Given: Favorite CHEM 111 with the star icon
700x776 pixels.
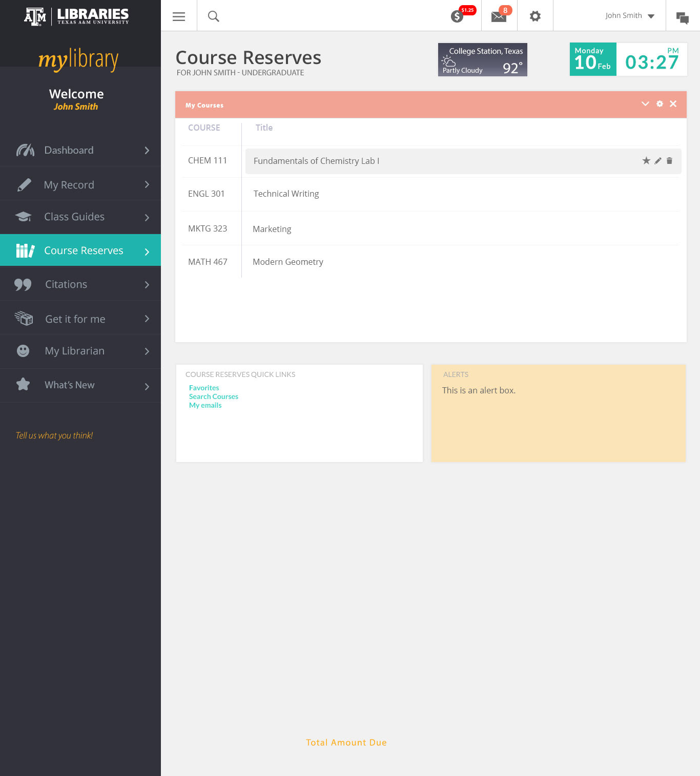Looking at the screenshot, I should coord(646,161).
